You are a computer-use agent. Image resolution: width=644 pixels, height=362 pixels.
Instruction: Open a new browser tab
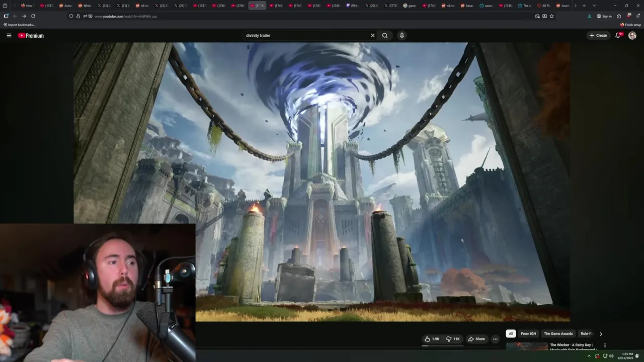(584, 6)
